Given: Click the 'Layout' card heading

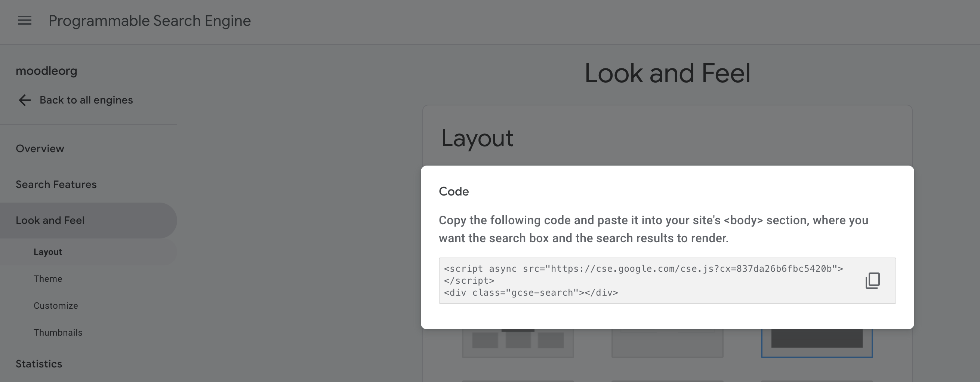Looking at the screenshot, I should (x=477, y=138).
